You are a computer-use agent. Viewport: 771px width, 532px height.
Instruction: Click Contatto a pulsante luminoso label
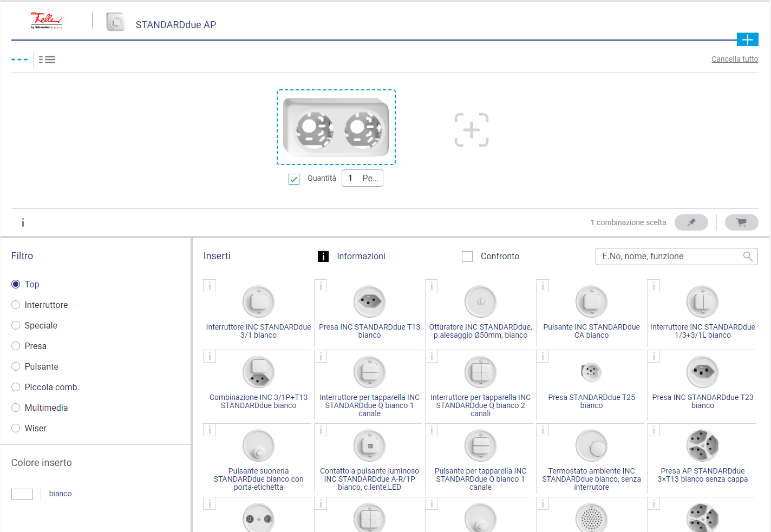tap(370, 479)
